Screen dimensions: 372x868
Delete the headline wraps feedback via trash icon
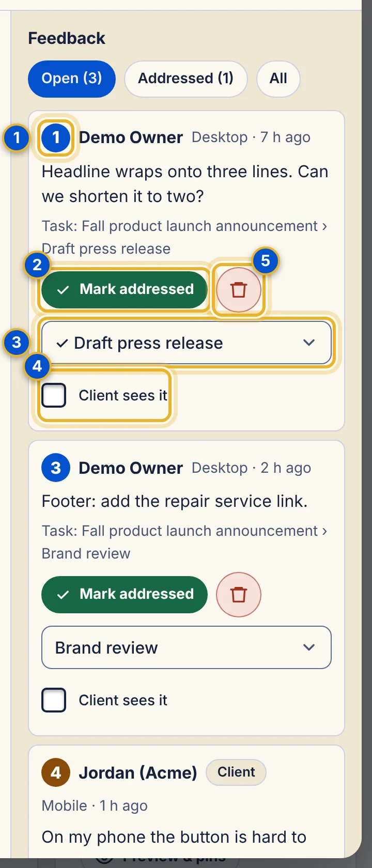239,289
